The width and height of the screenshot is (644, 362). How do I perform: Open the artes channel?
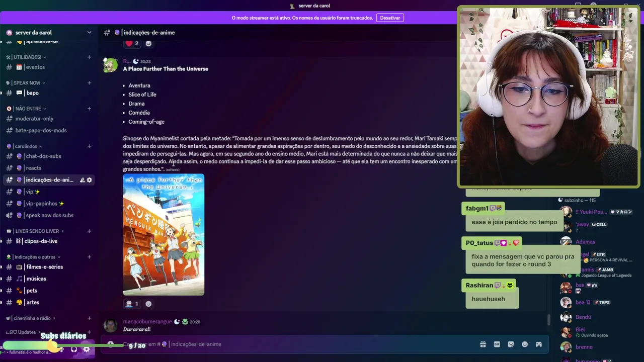[x=48, y=303]
